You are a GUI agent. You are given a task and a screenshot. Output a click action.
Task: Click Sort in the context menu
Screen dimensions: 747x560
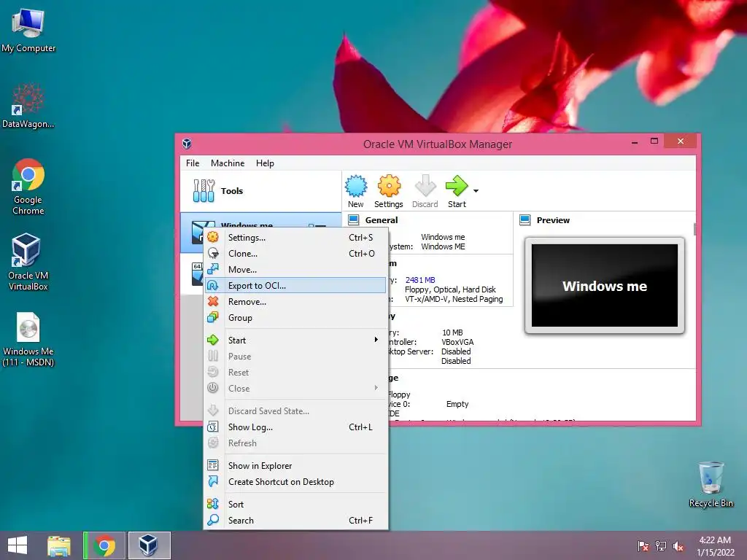click(295, 505)
